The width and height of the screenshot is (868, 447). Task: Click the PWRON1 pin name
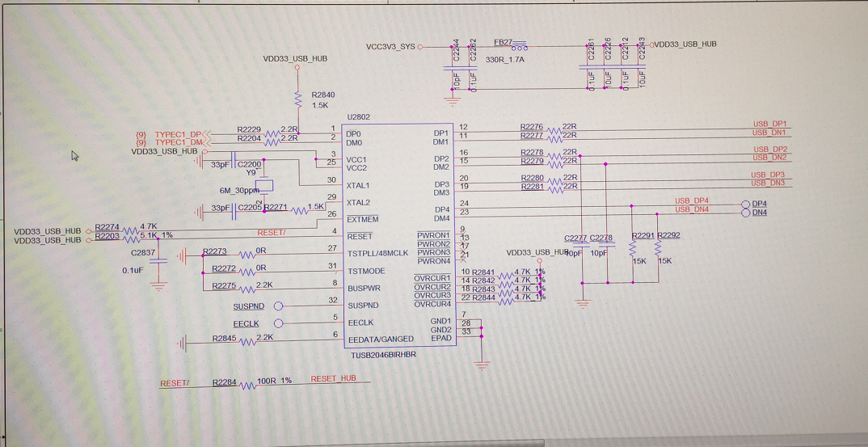click(x=433, y=236)
